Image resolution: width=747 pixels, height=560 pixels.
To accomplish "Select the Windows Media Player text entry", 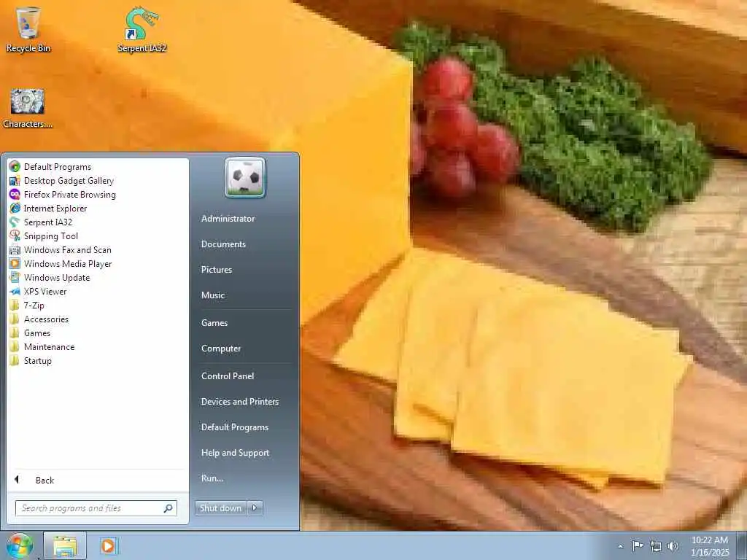I will [68, 264].
